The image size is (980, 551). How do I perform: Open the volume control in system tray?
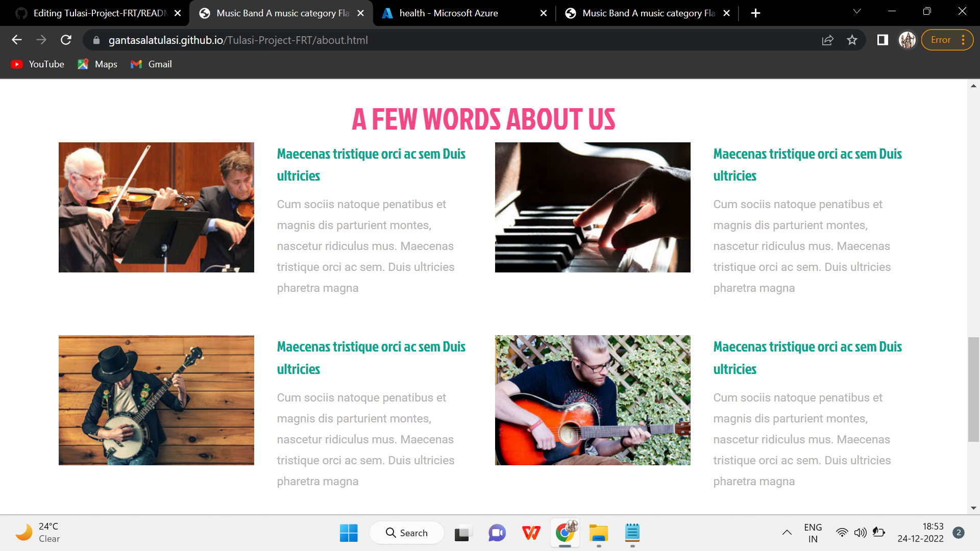click(860, 533)
